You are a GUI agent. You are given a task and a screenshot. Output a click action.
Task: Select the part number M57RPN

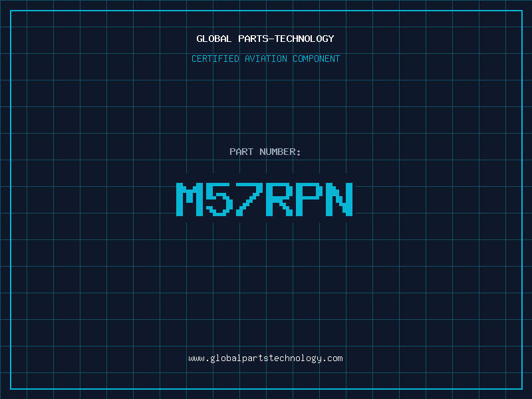pos(265,199)
